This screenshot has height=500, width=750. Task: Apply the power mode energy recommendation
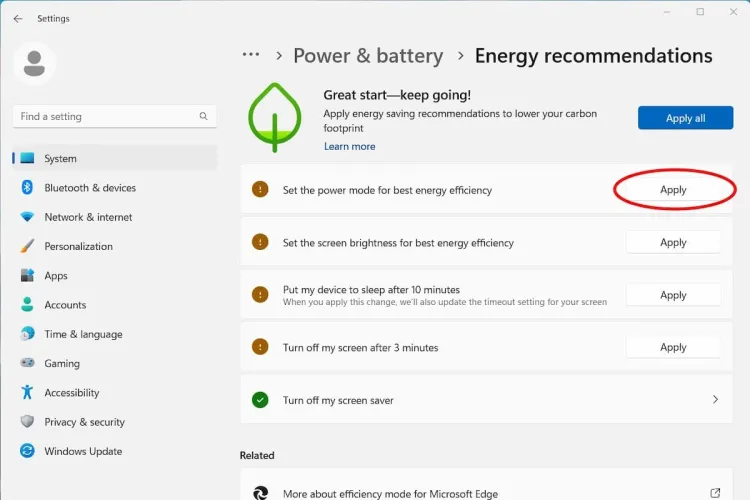673,190
